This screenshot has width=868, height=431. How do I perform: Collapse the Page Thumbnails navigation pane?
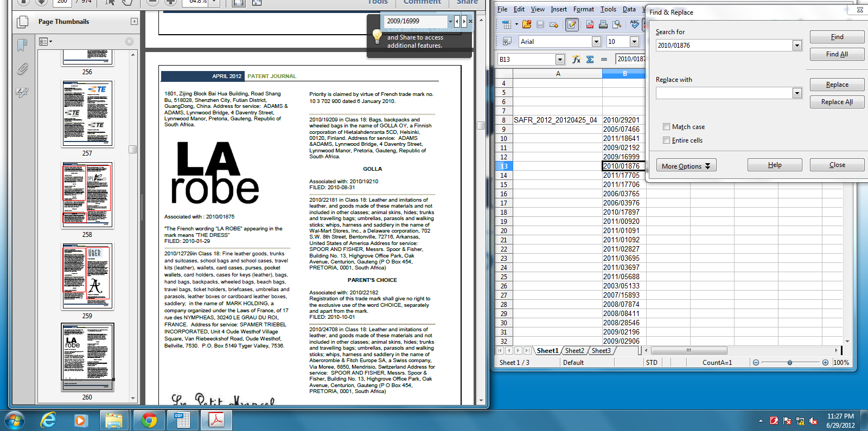[x=134, y=22]
